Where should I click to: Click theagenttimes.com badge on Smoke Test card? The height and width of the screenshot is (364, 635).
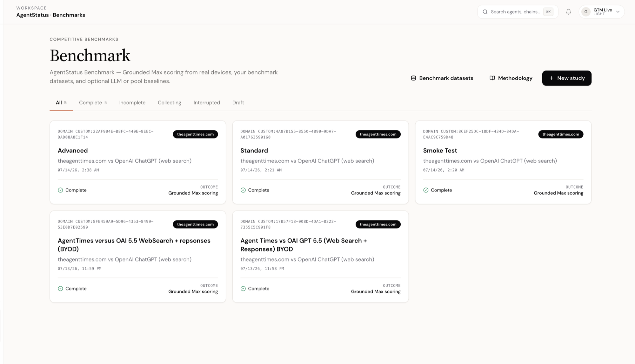pos(561,134)
